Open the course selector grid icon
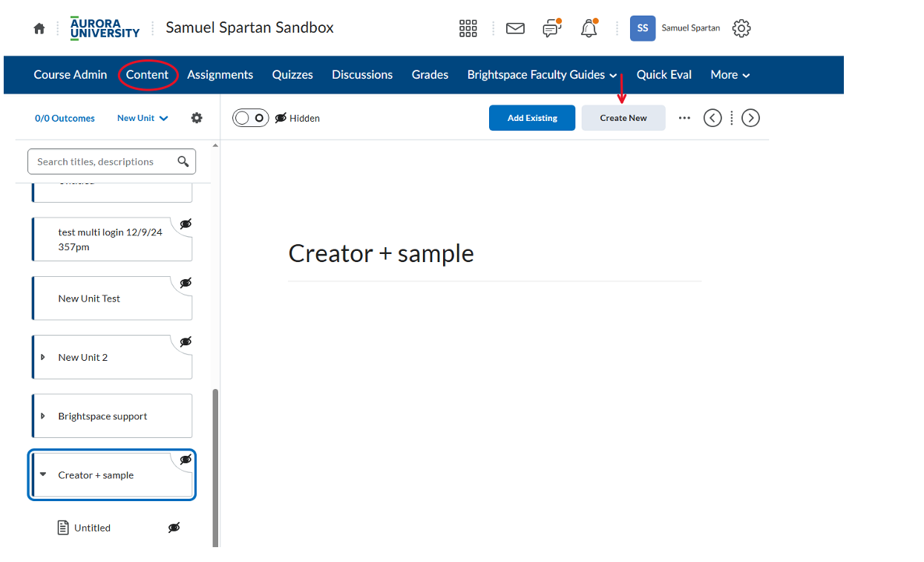The image size is (924, 562). pos(468,28)
